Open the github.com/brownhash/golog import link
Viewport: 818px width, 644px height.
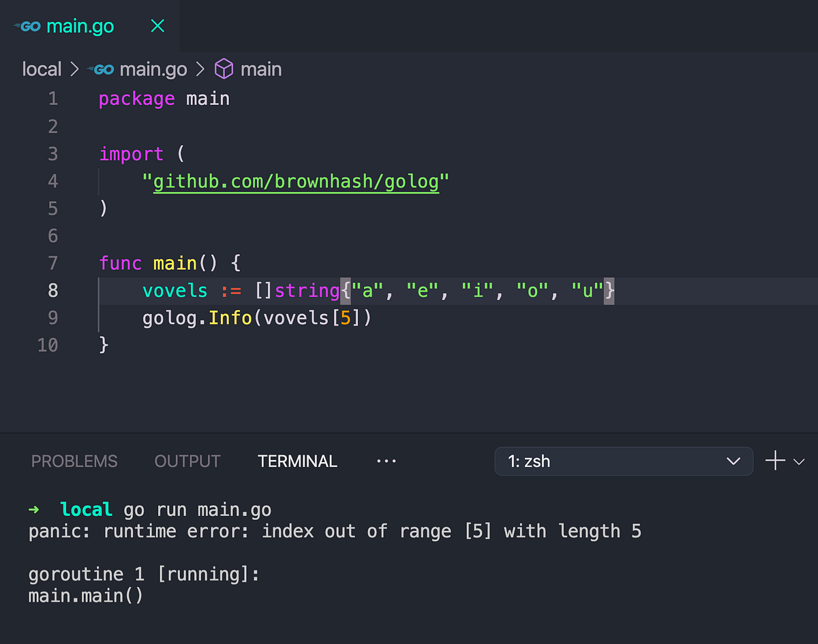(x=297, y=181)
